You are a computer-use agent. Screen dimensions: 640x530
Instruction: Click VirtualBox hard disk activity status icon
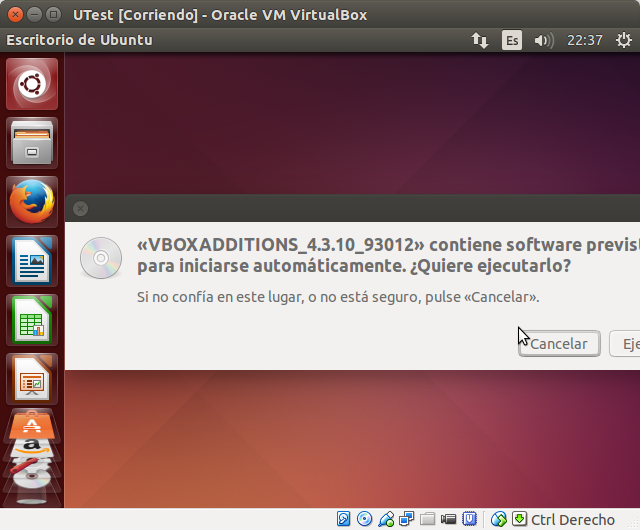click(x=343, y=519)
